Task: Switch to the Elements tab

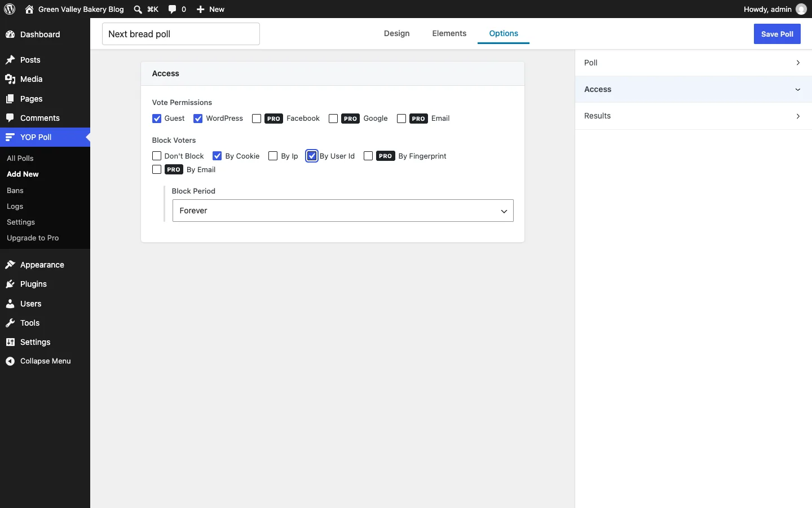Action: (449, 33)
